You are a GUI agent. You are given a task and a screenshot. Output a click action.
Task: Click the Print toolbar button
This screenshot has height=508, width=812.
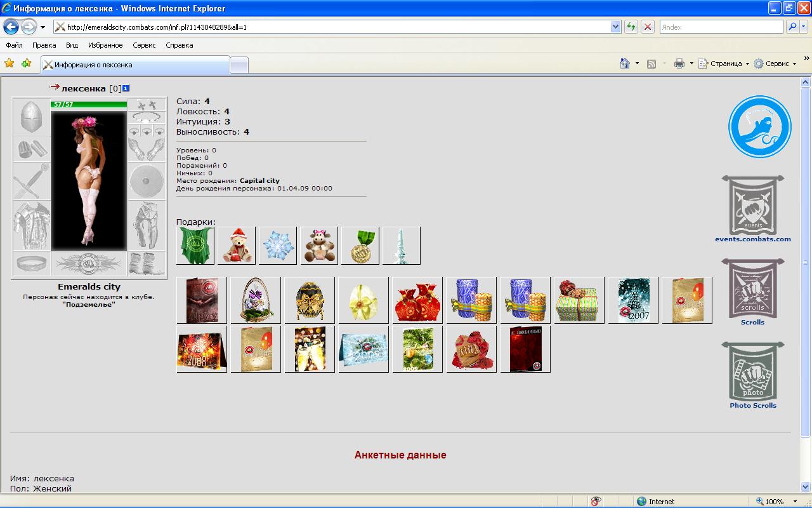(x=679, y=63)
